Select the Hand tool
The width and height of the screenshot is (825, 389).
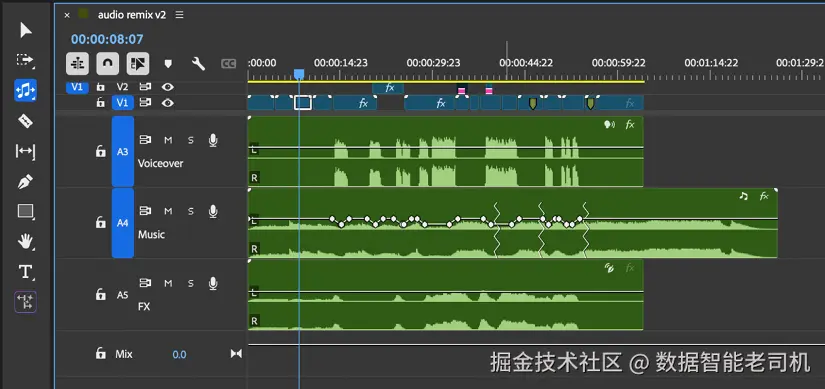(x=25, y=242)
